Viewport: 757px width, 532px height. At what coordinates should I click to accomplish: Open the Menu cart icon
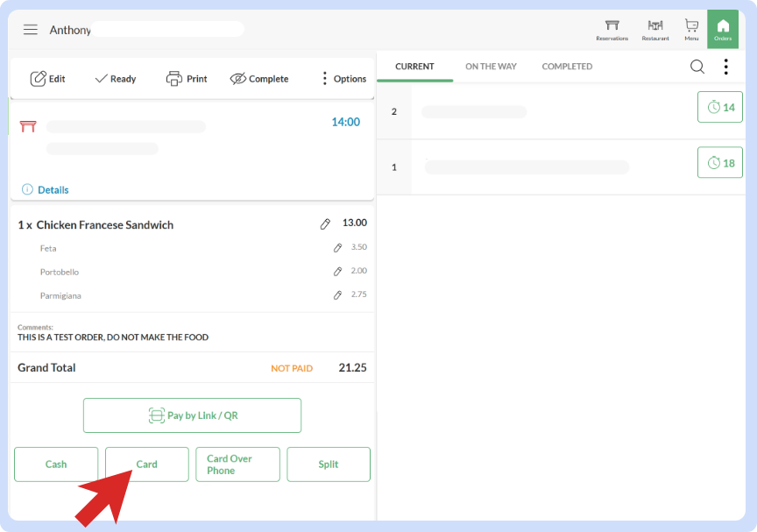[691, 29]
